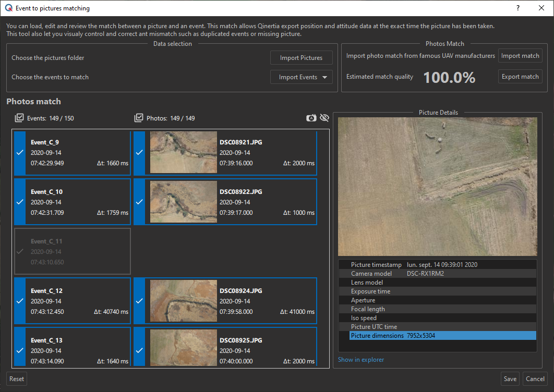554x392 pixels.
Task: Click the Qinertia logo in title bar
Action: pos(8,8)
